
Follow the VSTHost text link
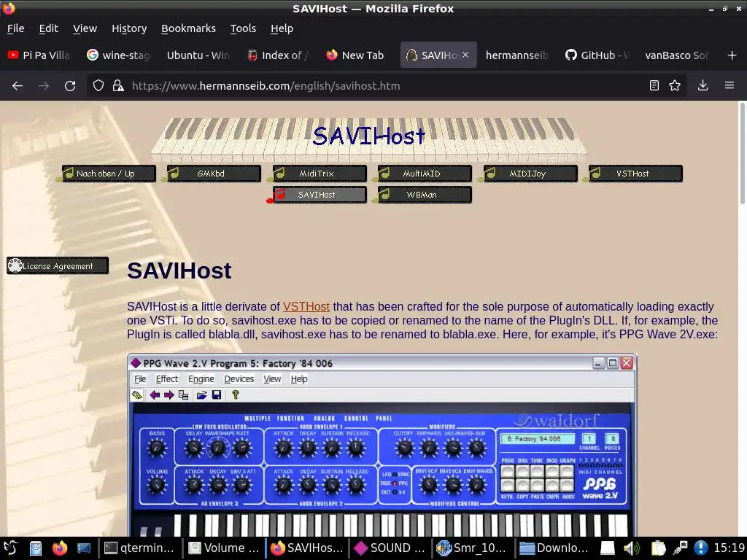306,307
